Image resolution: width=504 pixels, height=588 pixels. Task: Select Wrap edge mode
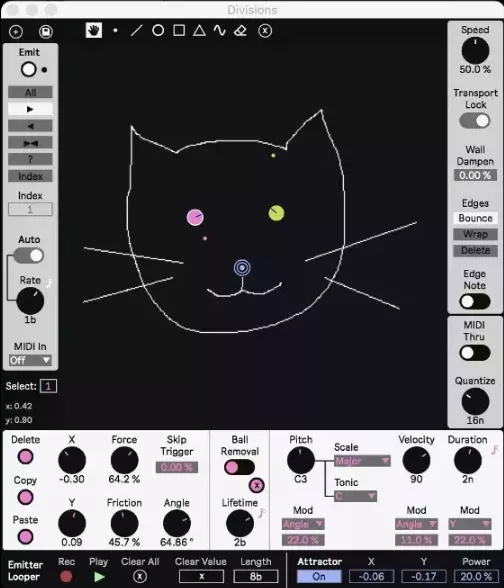coord(475,234)
